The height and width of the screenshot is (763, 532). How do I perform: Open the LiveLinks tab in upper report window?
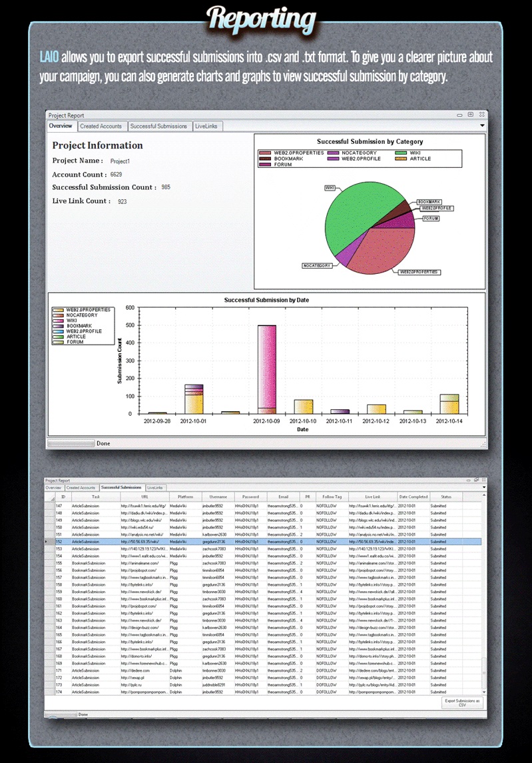click(x=206, y=126)
